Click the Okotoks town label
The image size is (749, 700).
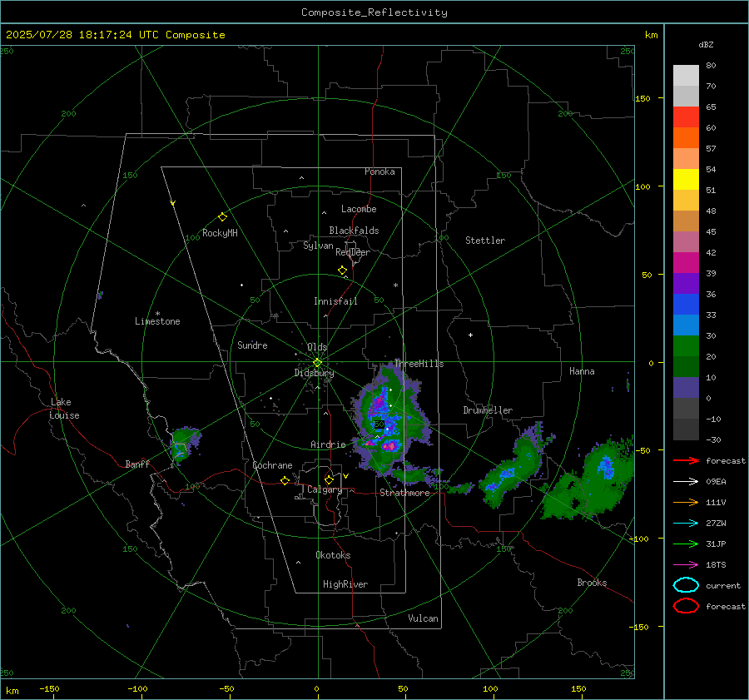point(333,555)
